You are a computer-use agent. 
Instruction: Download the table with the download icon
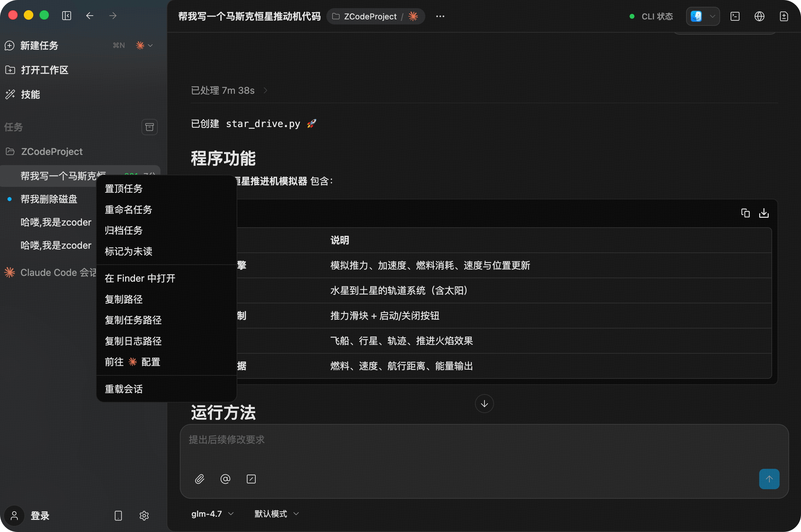pos(764,213)
